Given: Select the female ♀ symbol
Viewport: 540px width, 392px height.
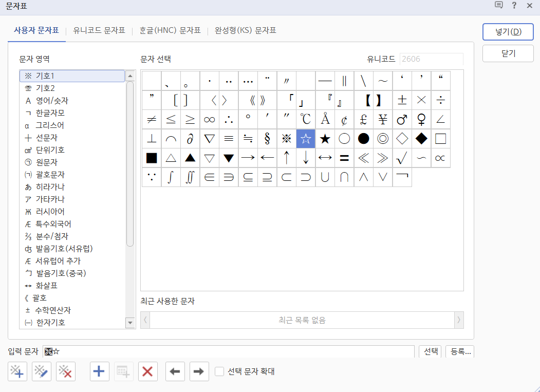Looking at the screenshot, I should click(421, 120).
